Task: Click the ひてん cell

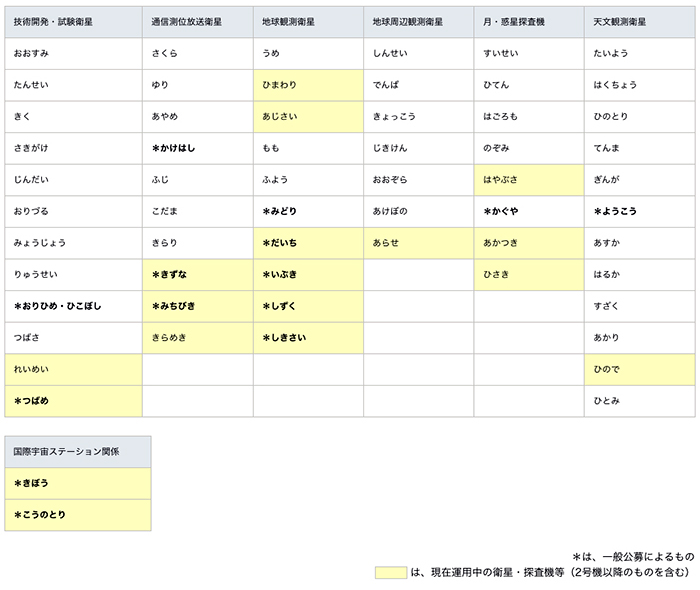Action: pyautogui.click(x=529, y=85)
